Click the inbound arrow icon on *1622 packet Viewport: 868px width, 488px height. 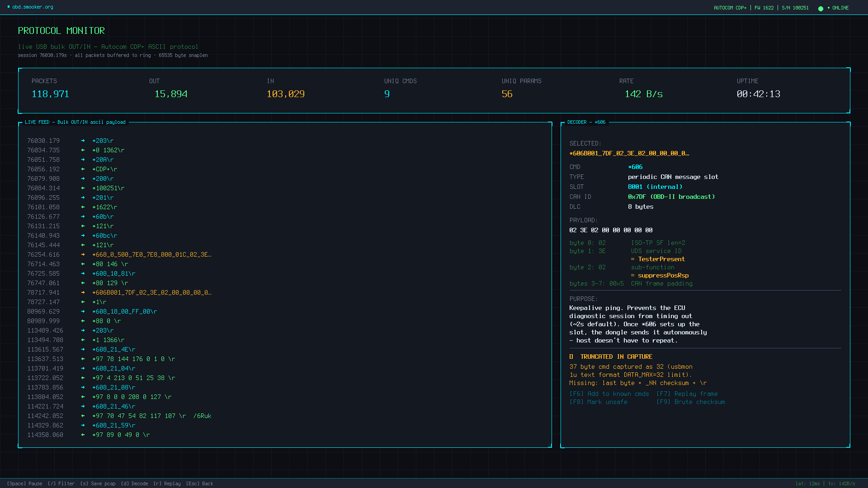83,207
